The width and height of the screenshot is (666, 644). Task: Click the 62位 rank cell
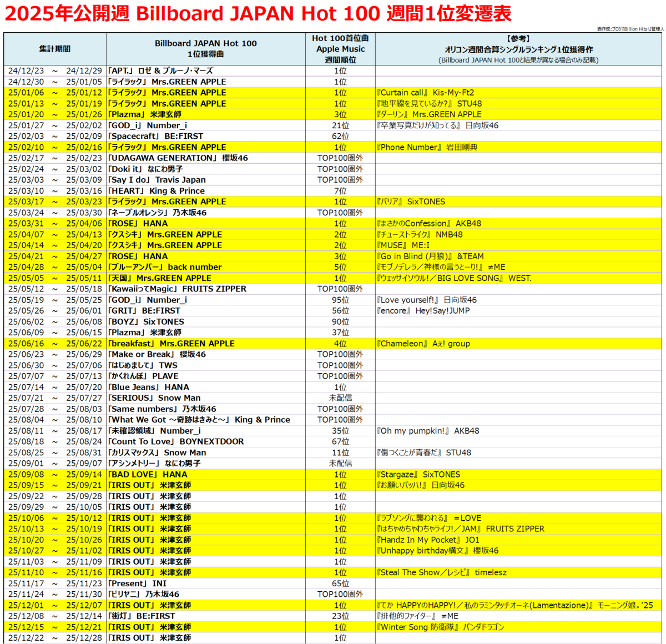click(340, 136)
